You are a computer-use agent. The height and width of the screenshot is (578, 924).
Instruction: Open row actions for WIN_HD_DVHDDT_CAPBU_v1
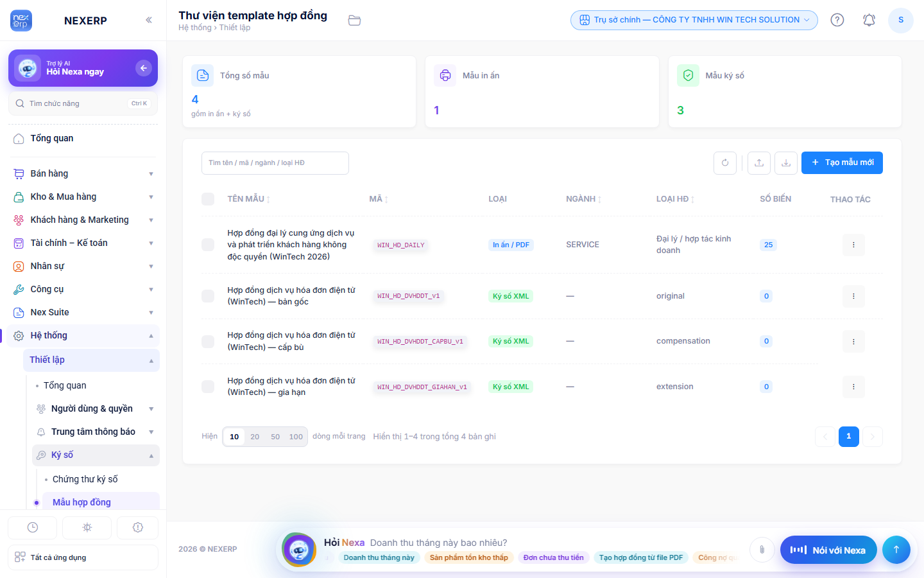pyautogui.click(x=853, y=342)
